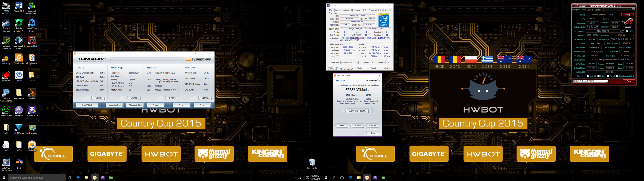644x181 pixels.
Task: Open the DFX desktop icon
Action: [x=19, y=164]
